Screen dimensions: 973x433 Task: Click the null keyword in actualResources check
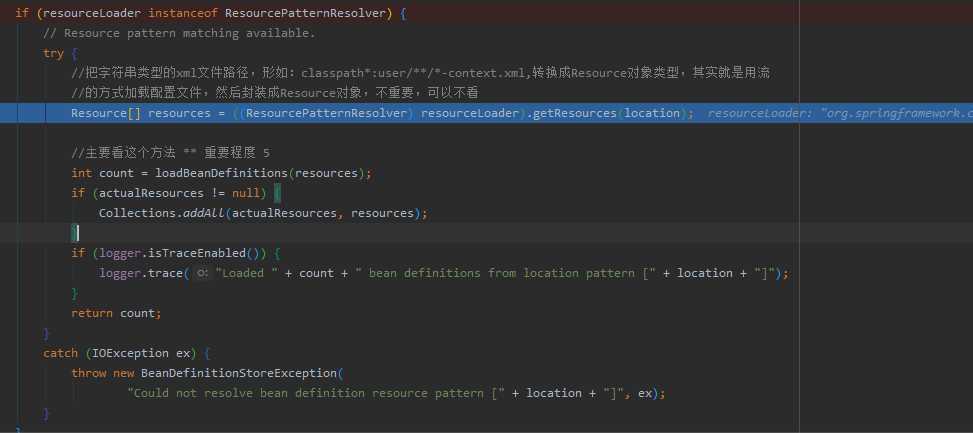pyautogui.click(x=246, y=193)
